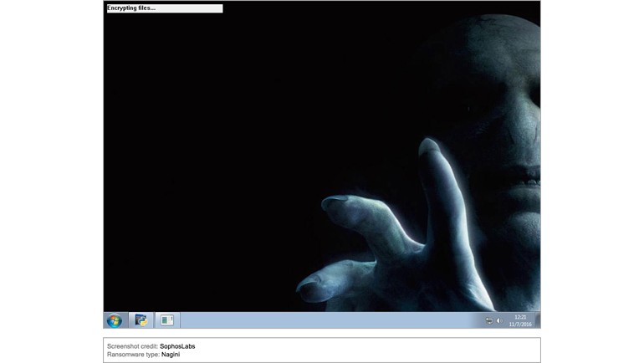
Task: Click the 11/7/2016 date in tray
Action: tap(519, 325)
